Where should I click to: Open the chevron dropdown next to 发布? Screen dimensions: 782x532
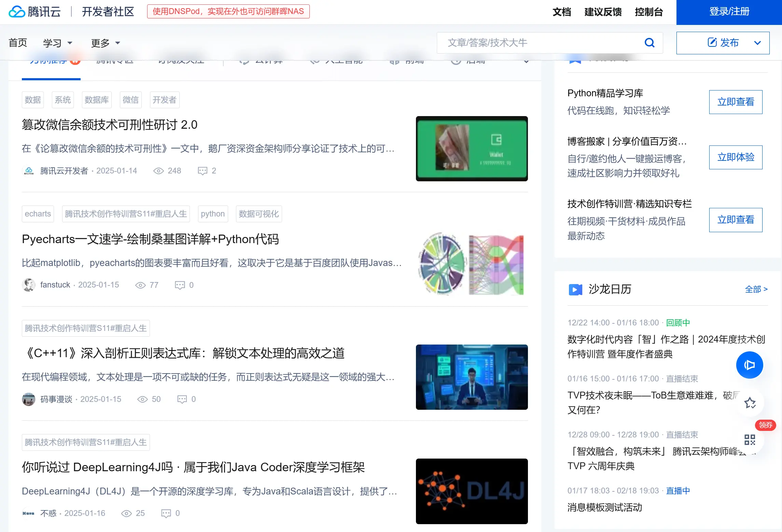pyautogui.click(x=758, y=43)
